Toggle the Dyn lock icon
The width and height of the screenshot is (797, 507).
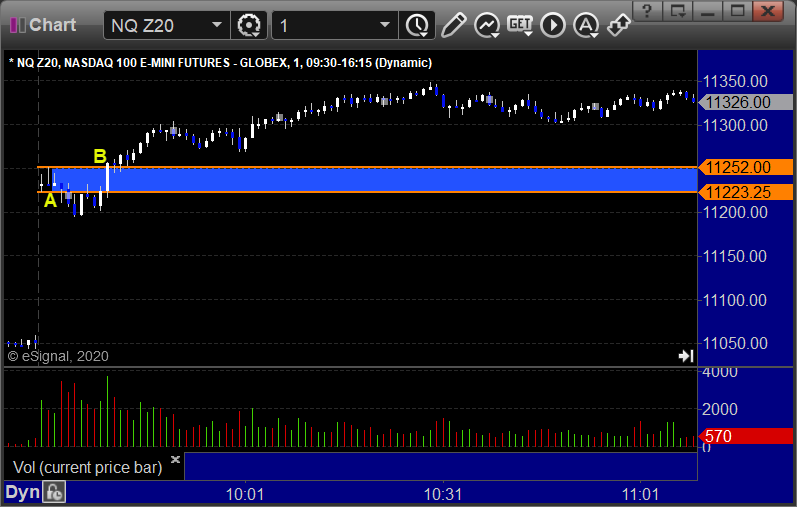(x=54, y=492)
